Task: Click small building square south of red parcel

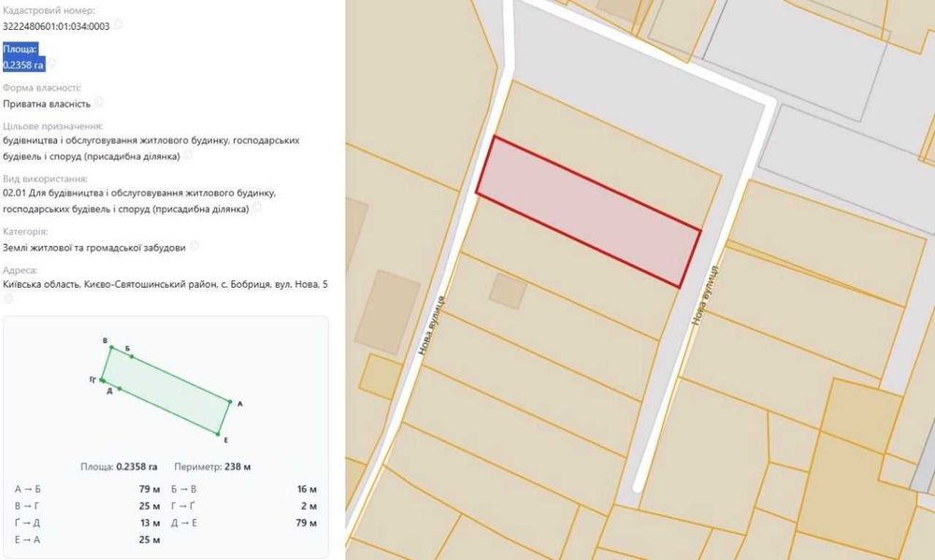Action: point(508,291)
